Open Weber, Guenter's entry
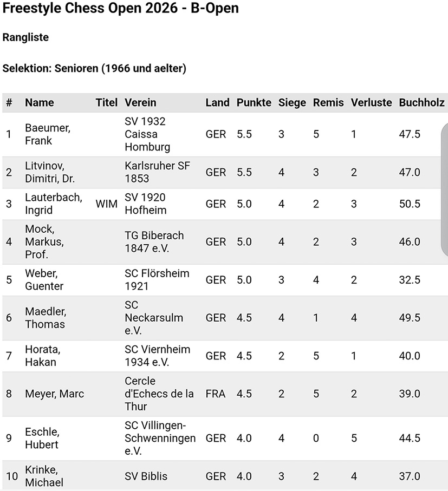This screenshot has height=491, width=448. click(x=44, y=279)
